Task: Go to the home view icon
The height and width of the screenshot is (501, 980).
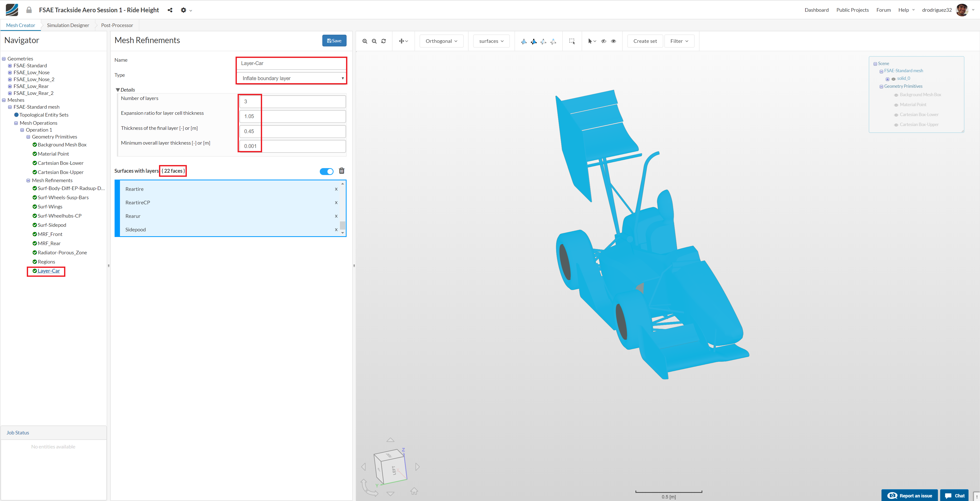Action: tap(414, 491)
